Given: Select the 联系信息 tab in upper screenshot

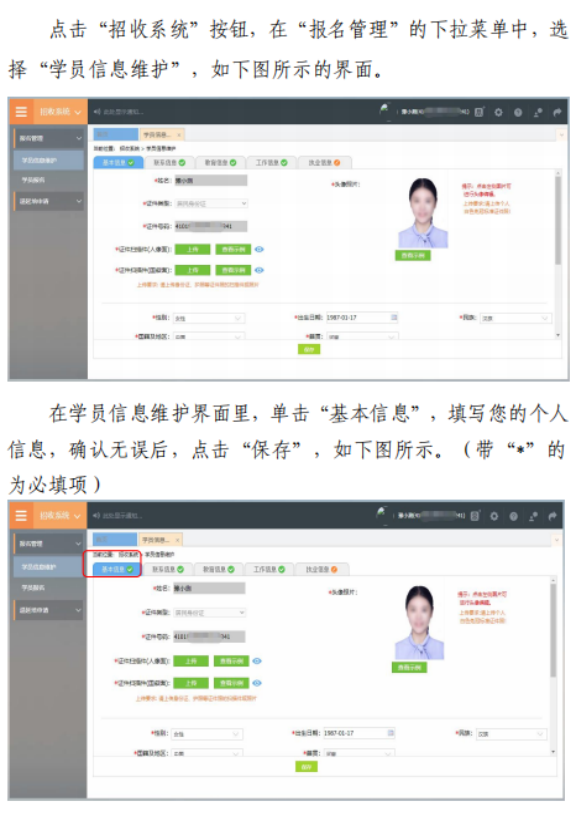Looking at the screenshot, I should point(169,162).
